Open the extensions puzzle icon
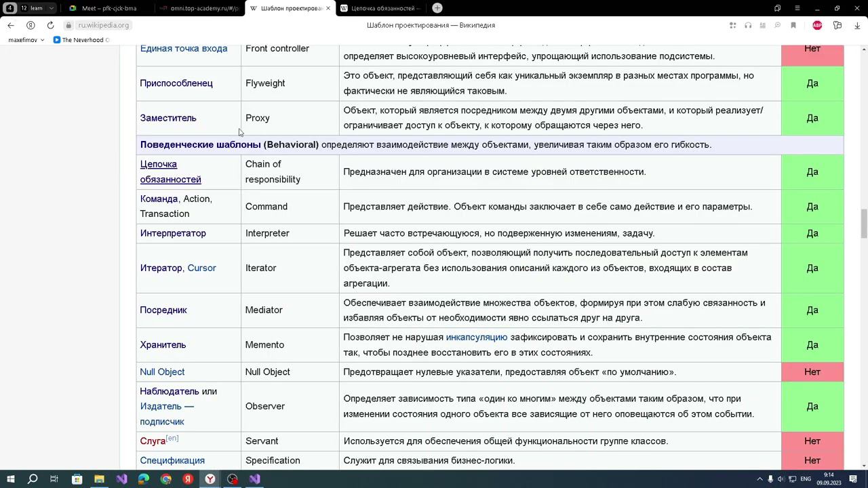 837,25
